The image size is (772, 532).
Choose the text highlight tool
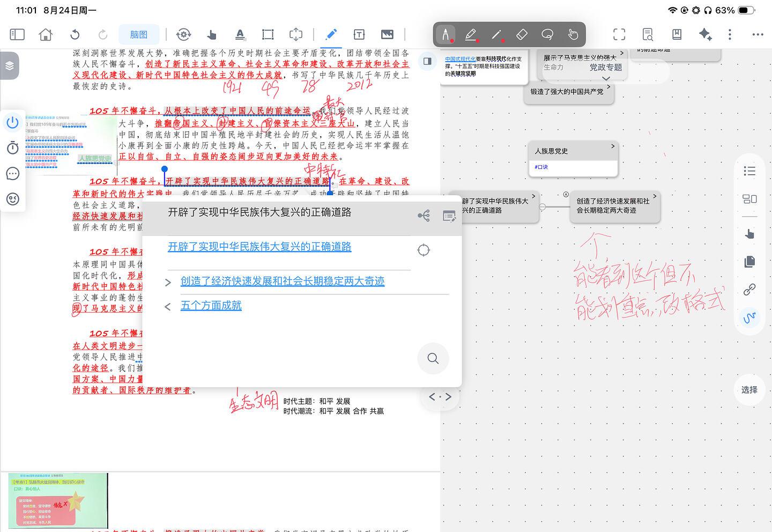pos(240,35)
